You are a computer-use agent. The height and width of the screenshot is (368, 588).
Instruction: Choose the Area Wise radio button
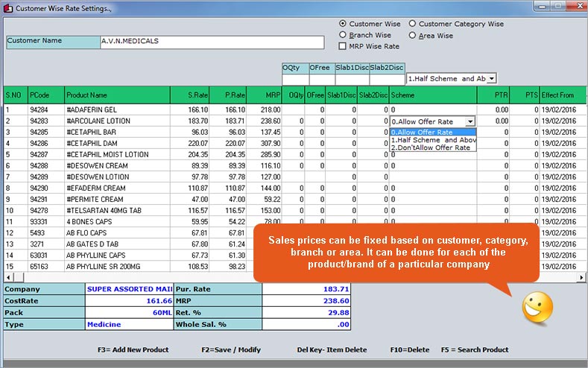412,35
